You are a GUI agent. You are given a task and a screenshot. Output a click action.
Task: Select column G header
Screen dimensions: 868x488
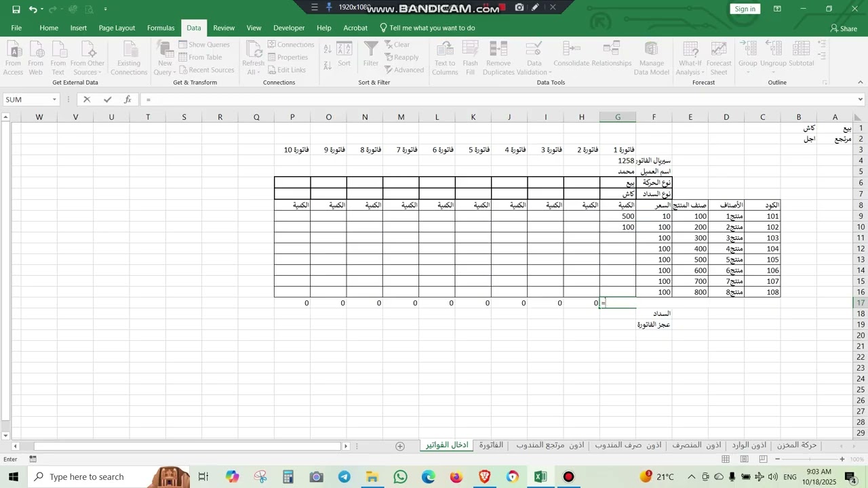pos(618,117)
